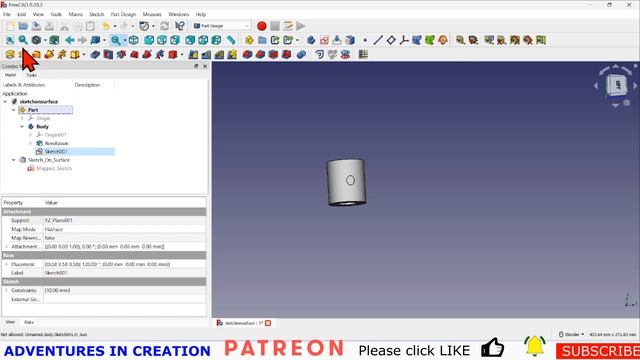Create a datum line tool

click(x=378, y=40)
